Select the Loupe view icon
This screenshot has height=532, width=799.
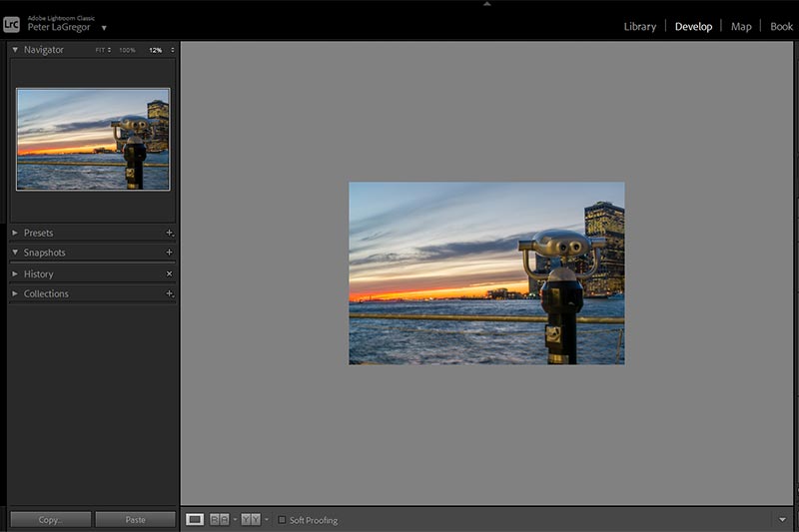point(195,520)
